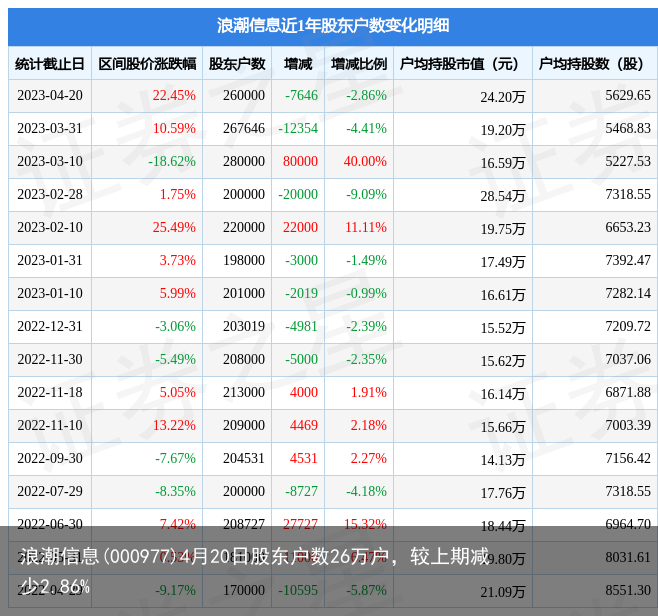Click shareholder count 267646
This screenshot has height=616, width=658.
tap(244, 128)
